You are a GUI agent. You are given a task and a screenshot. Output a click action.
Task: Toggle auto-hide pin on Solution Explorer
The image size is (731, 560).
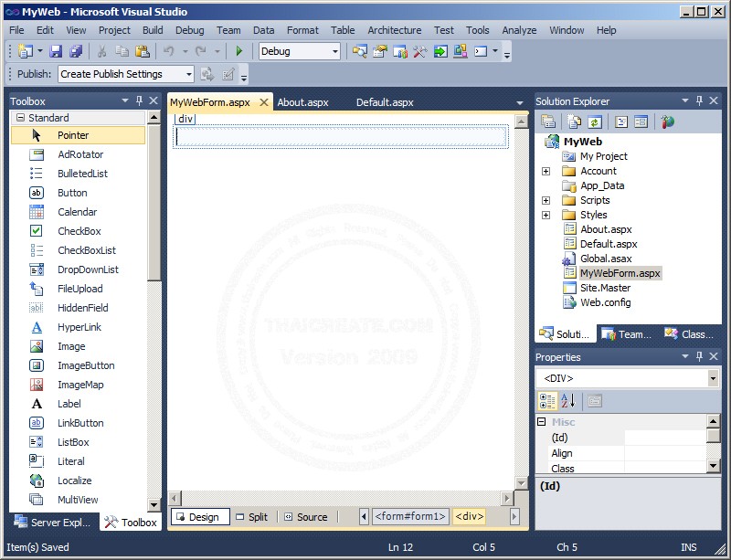699,100
